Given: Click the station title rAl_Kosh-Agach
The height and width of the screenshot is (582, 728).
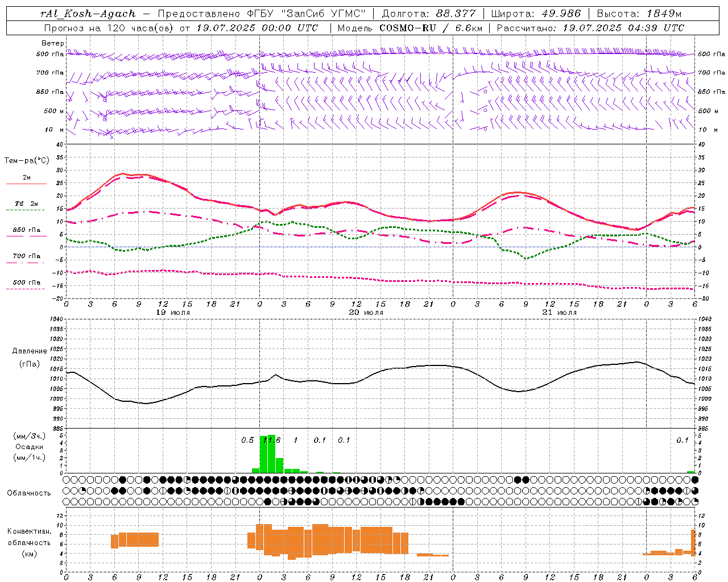Looking at the screenshot, I should click(88, 14).
